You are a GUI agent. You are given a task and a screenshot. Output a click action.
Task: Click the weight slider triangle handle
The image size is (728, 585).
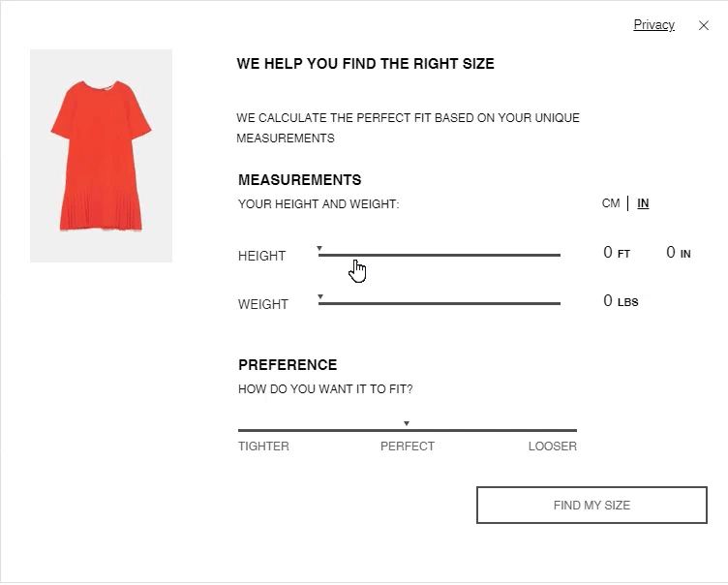(320, 296)
